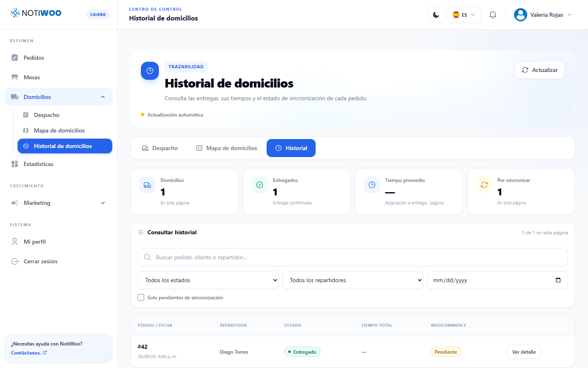Follow the Contáctanos help link
Viewport: 588px width, 368px height.
[x=29, y=353]
